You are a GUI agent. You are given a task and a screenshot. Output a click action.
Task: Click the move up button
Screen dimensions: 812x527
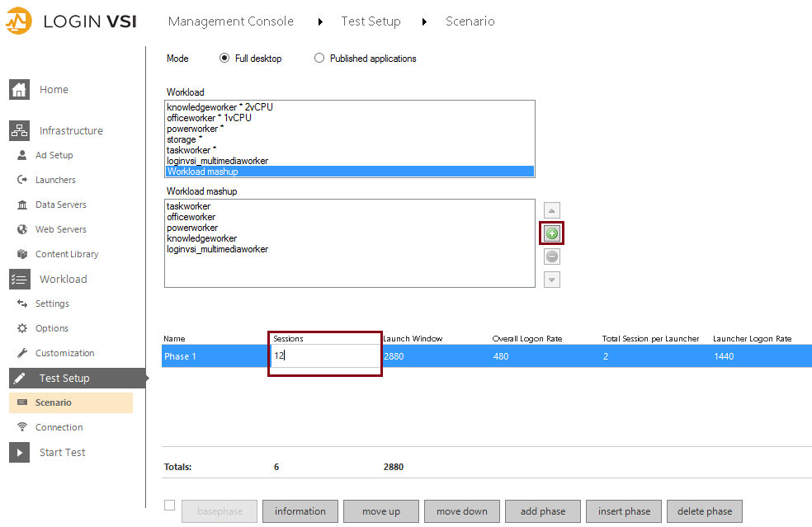pyautogui.click(x=381, y=511)
